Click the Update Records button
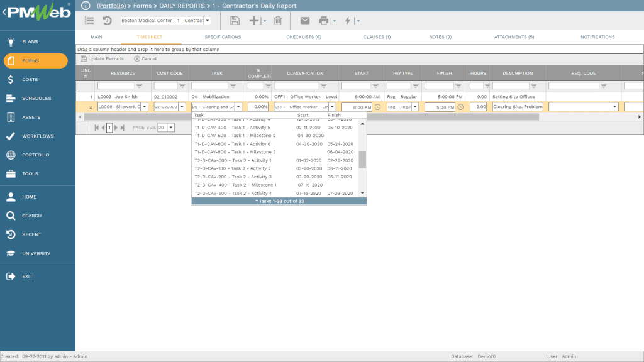The width and height of the screenshot is (644, 362). pos(103,58)
